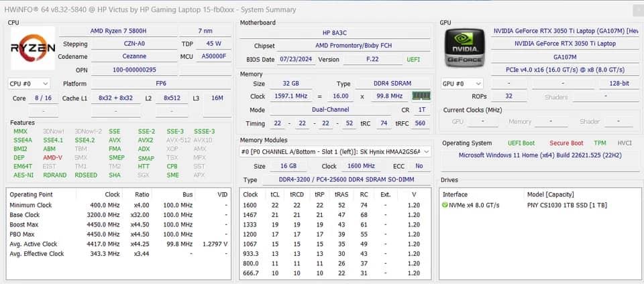Click the 1597.1 MHz memory clock
644x284 pixels.
tap(290, 96)
